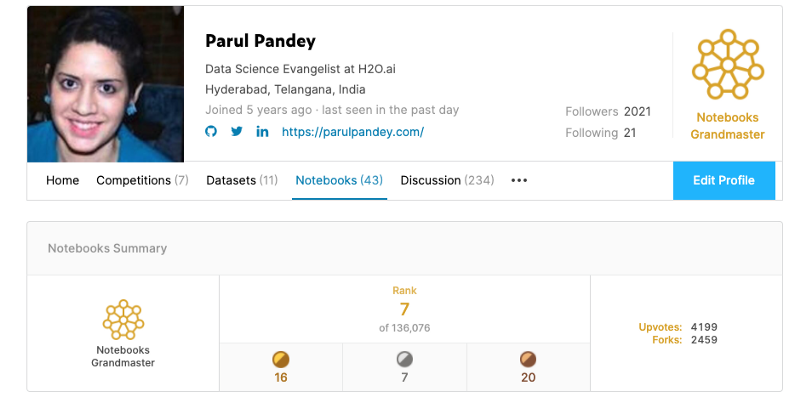Screen dimensions: 800x402
Task: Click the silver medal icon
Action: pyautogui.click(x=405, y=359)
